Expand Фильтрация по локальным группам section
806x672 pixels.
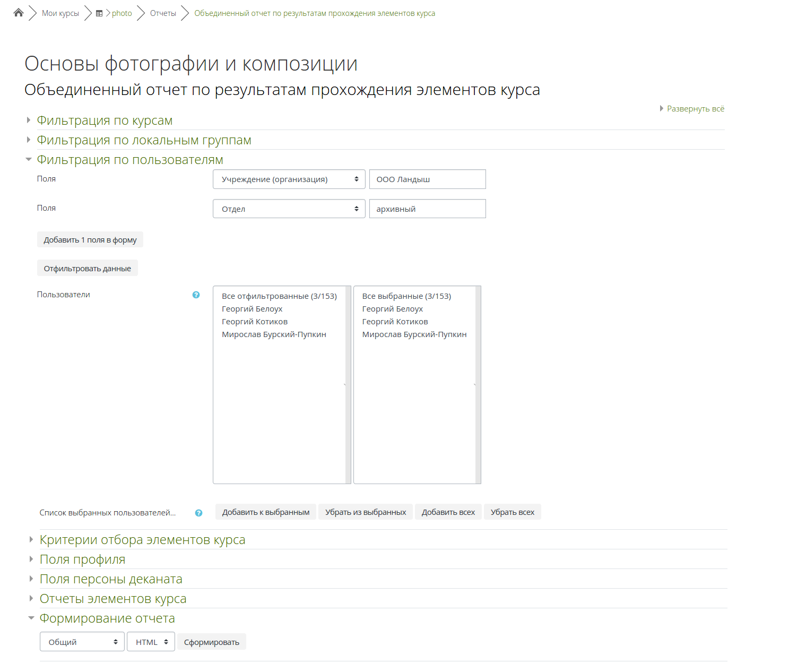[144, 140]
